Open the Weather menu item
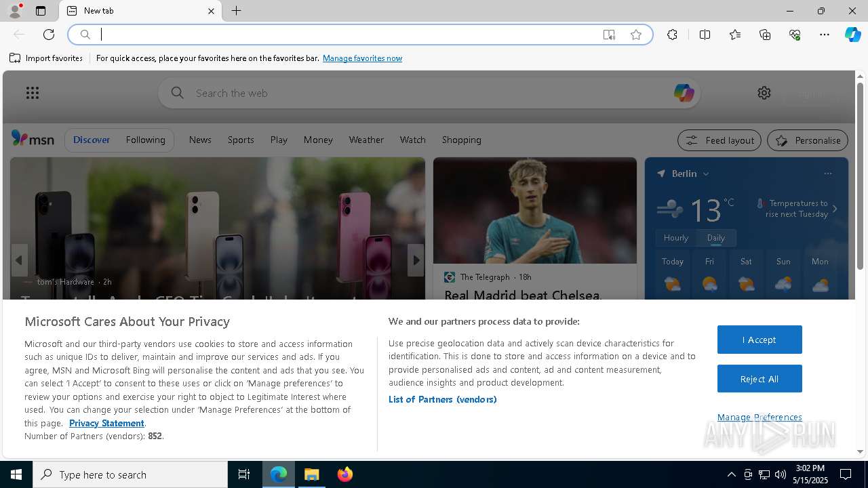This screenshot has height=488, width=868. (366, 140)
